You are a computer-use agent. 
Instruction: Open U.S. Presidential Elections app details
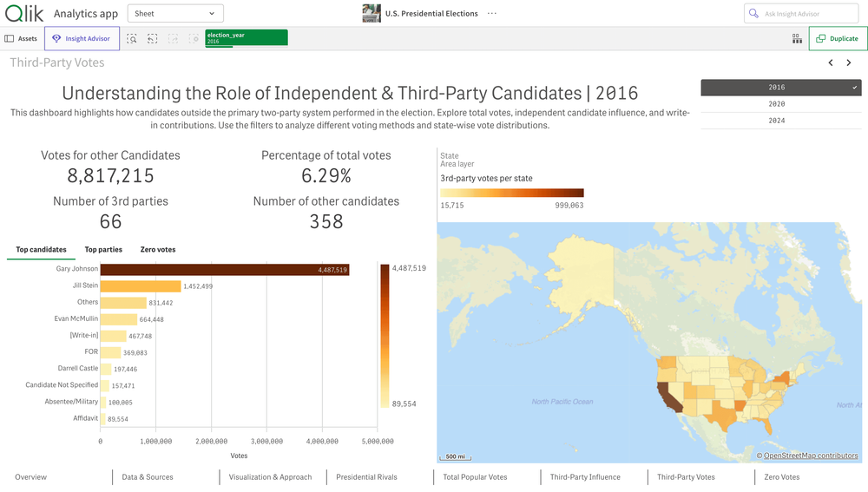tap(420, 14)
